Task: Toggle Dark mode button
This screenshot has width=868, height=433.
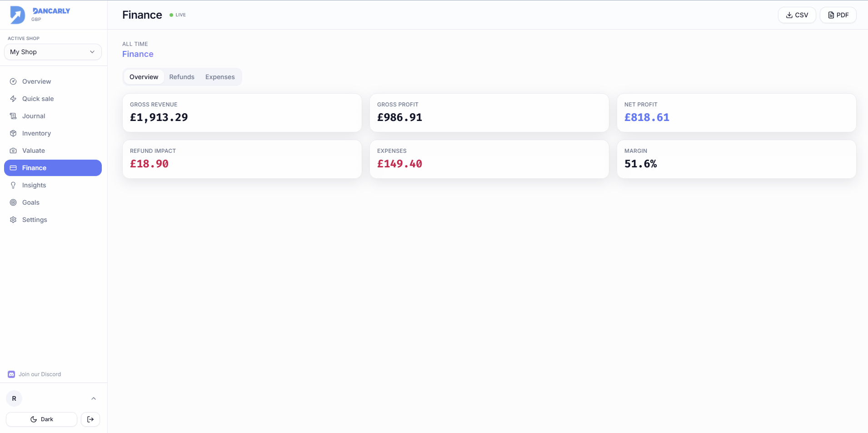Action: 41,419
